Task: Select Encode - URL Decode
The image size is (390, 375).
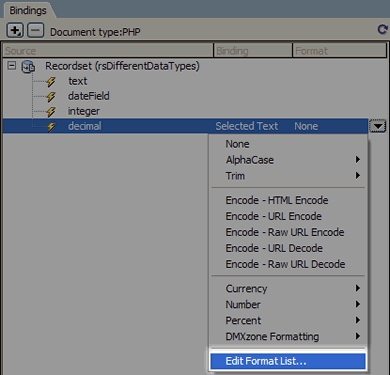Action: [x=288, y=248]
